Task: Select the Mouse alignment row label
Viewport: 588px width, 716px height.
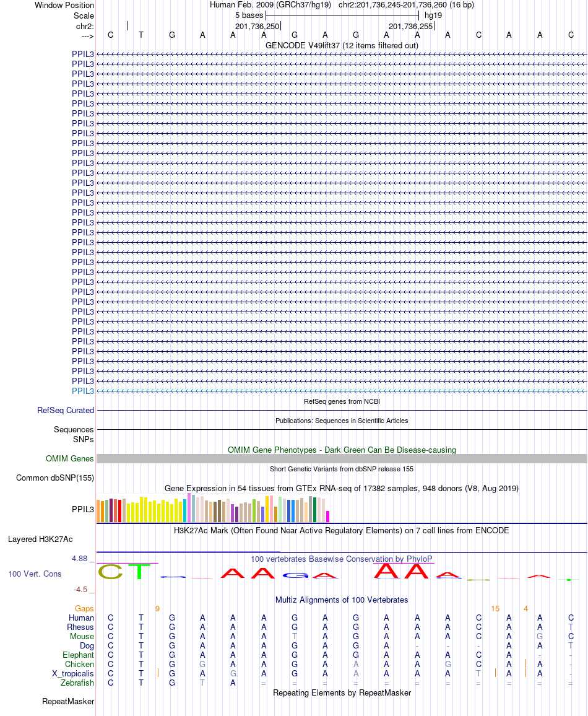Action: pos(82,637)
